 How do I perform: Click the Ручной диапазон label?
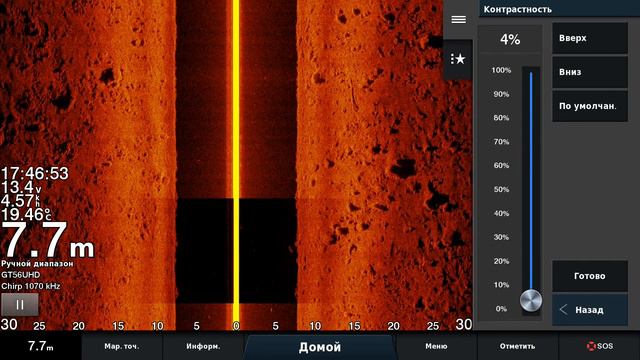point(37,264)
